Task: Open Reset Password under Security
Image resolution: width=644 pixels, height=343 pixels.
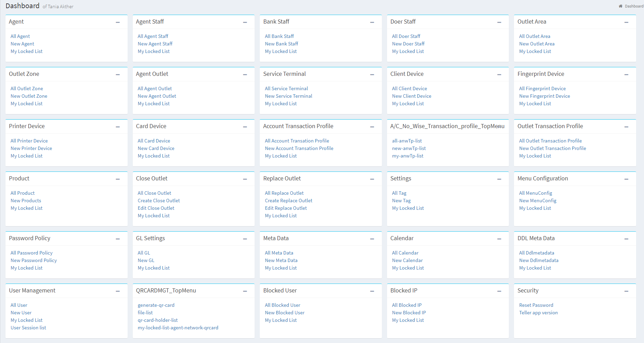Action: tap(536, 305)
